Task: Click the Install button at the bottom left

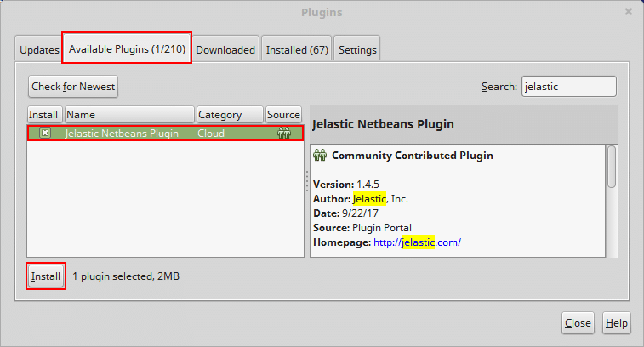Action: pos(46,276)
